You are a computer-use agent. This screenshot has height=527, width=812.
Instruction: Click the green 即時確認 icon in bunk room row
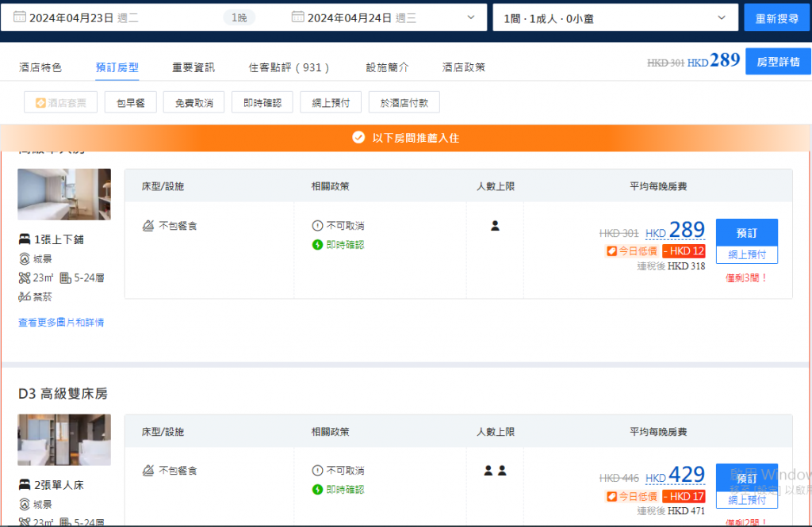coord(317,244)
